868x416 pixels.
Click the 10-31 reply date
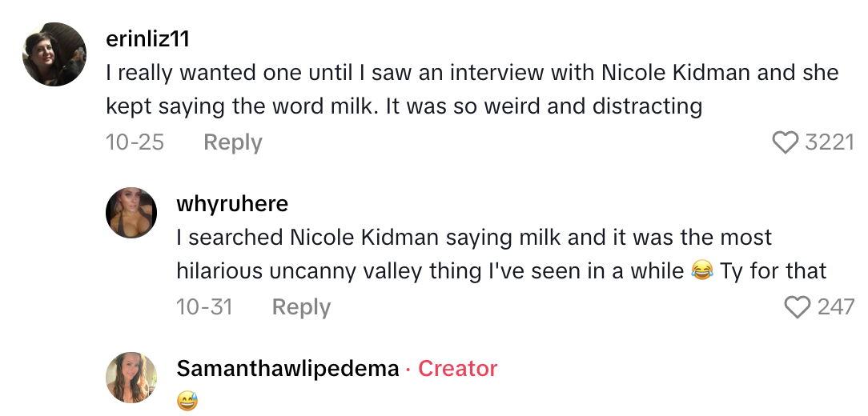tap(204, 307)
